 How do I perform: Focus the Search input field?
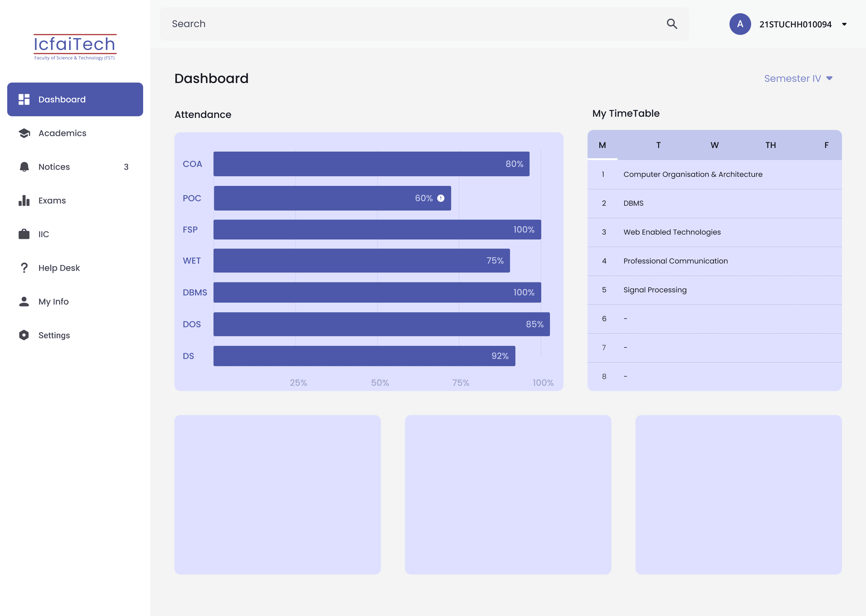[x=424, y=24]
